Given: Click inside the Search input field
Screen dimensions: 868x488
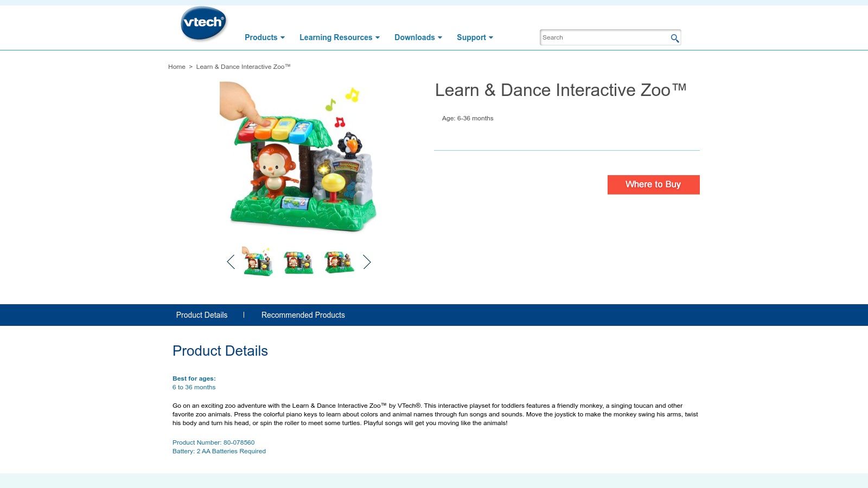Looking at the screenshot, I should [x=597, y=37].
